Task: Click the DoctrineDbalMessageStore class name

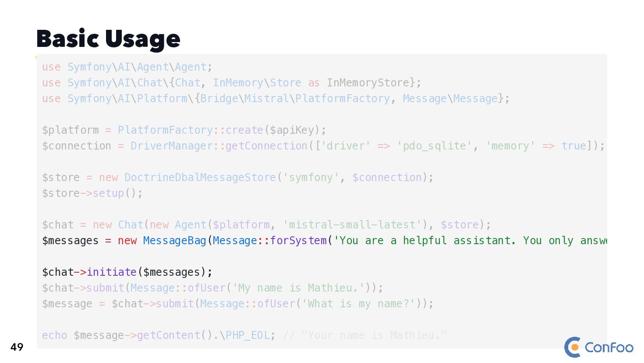Action: point(200,178)
